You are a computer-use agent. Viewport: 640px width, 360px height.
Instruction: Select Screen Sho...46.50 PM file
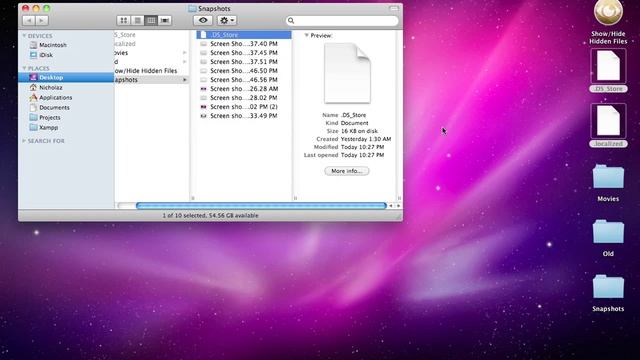pos(244,71)
